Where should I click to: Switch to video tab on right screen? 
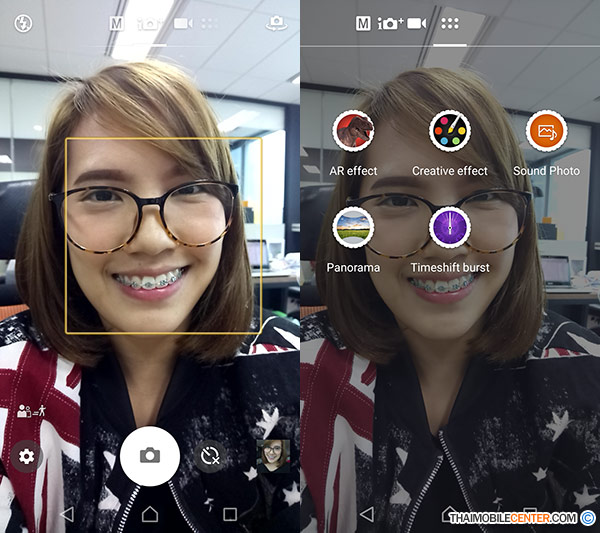click(x=417, y=23)
